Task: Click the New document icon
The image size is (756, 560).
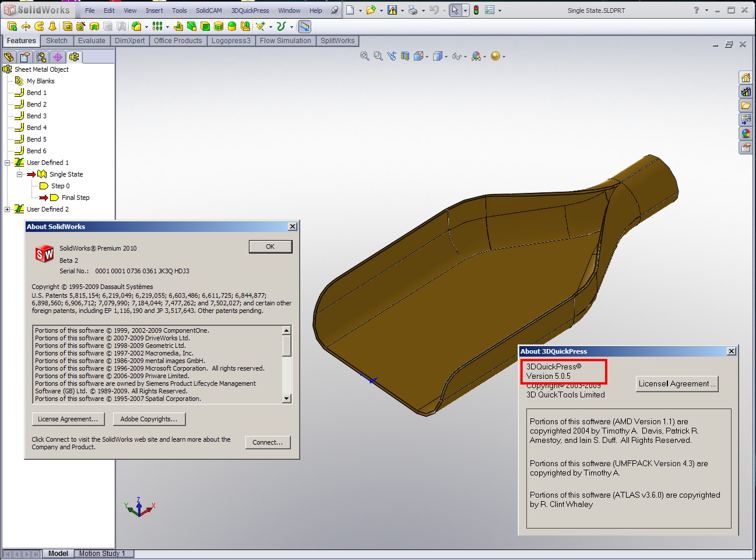Action: coord(350,10)
